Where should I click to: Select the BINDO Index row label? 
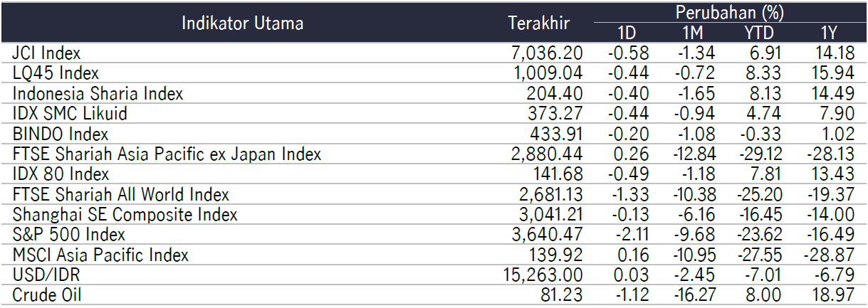pos(60,134)
